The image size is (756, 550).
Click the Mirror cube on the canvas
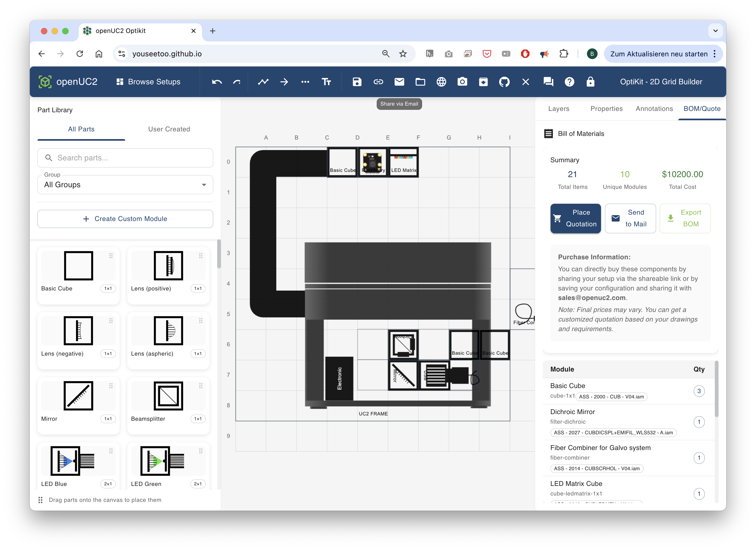coord(403,376)
